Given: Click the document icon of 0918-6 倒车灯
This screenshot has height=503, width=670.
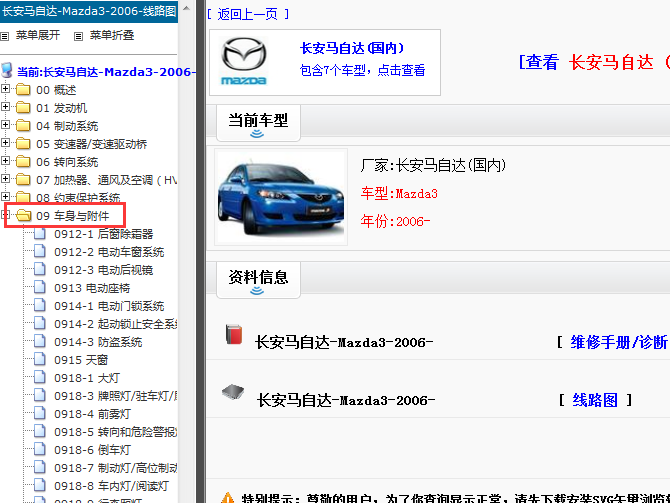Looking at the screenshot, I should [x=40, y=449].
